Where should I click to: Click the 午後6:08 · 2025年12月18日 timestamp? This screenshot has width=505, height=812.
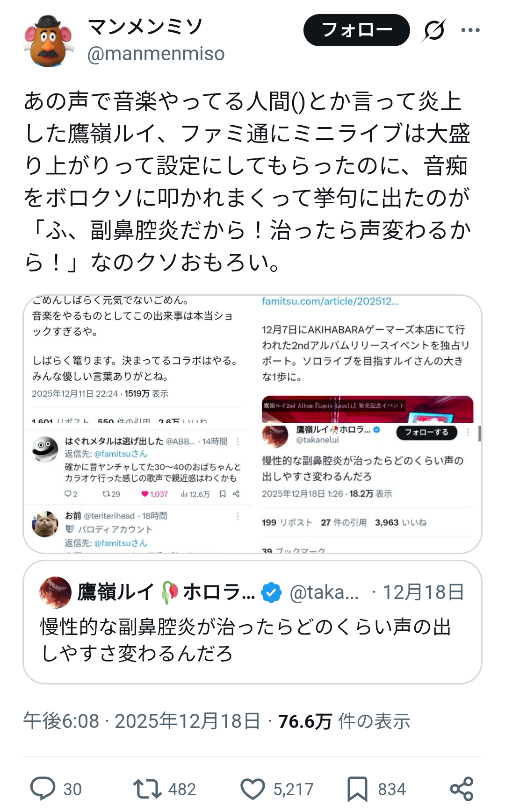[142, 721]
